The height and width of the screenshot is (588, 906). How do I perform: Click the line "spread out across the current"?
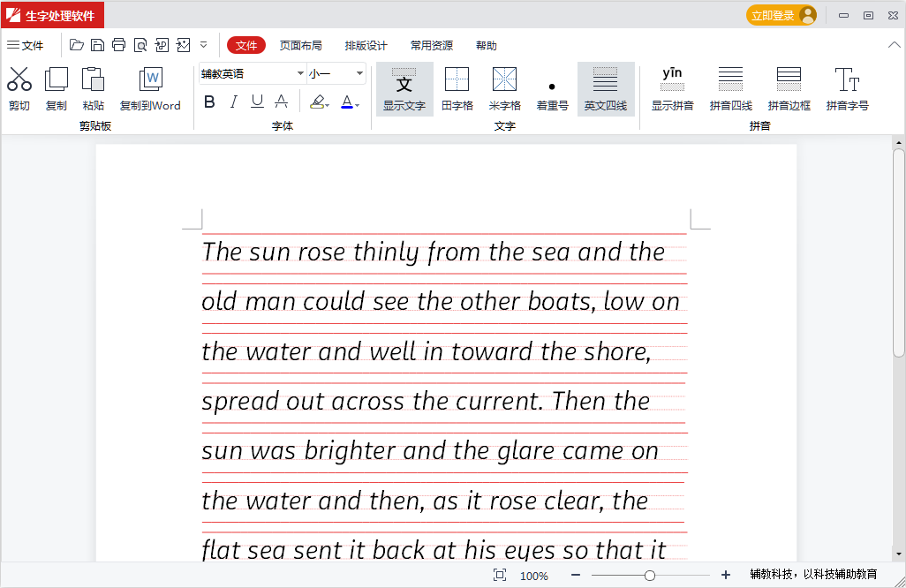tap(426, 401)
